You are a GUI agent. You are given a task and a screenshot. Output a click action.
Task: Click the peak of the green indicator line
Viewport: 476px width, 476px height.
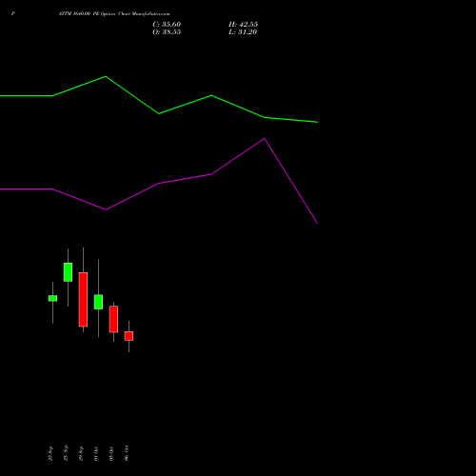pos(106,76)
